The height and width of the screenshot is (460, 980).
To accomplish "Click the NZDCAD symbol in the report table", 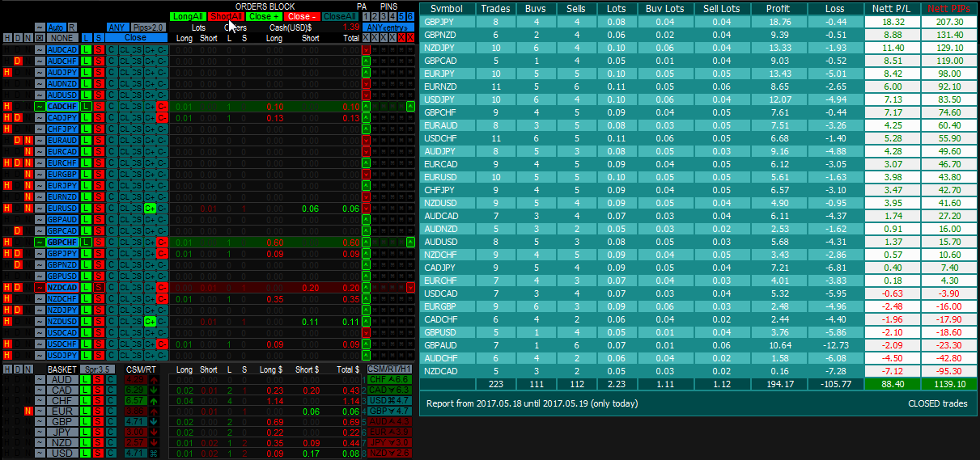I will pos(441,371).
